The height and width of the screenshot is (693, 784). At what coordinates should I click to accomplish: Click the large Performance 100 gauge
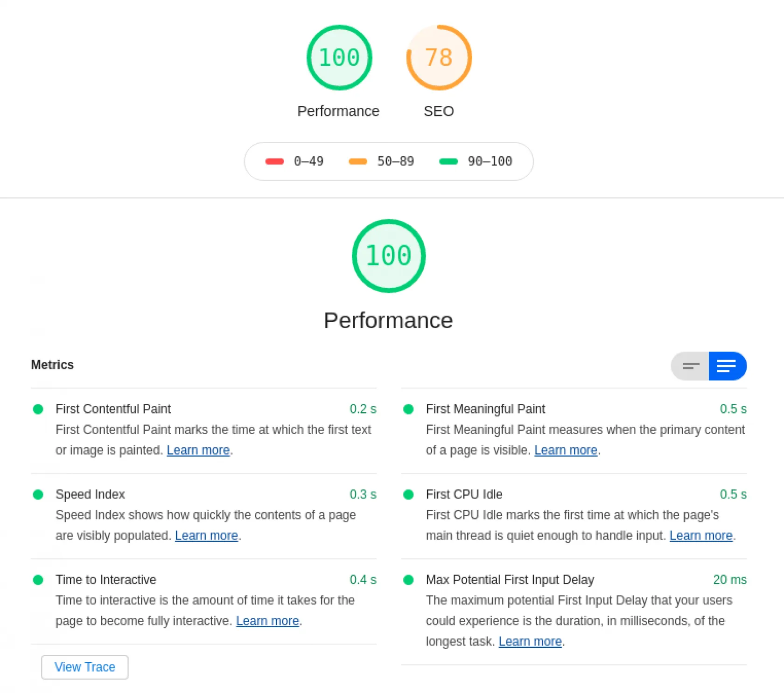(x=388, y=256)
